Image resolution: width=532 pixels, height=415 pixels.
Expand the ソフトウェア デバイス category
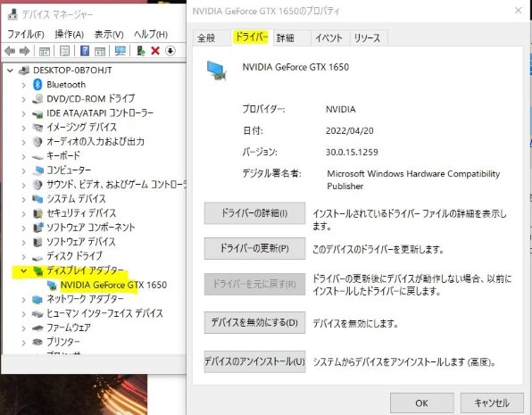pyautogui.click(x=23, y=242)
